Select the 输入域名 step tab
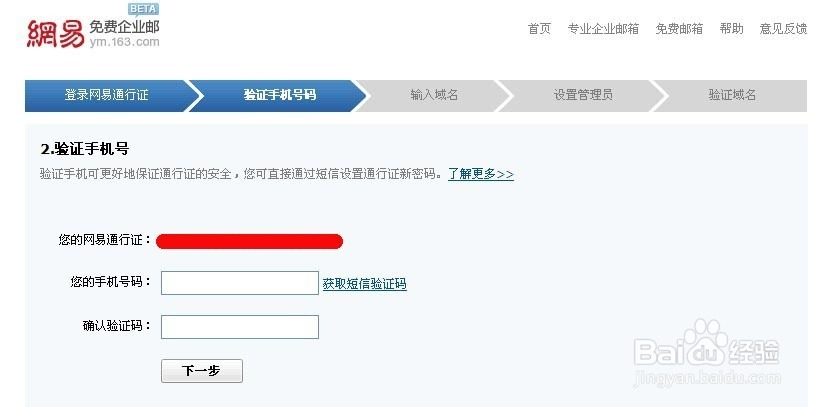826x407 pixels. (434, 95)
